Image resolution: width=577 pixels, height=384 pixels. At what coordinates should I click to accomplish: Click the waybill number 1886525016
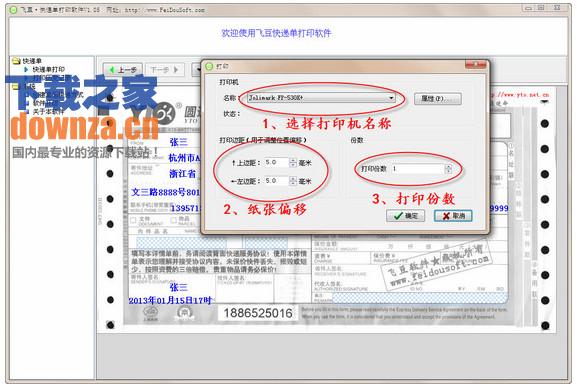258,313
